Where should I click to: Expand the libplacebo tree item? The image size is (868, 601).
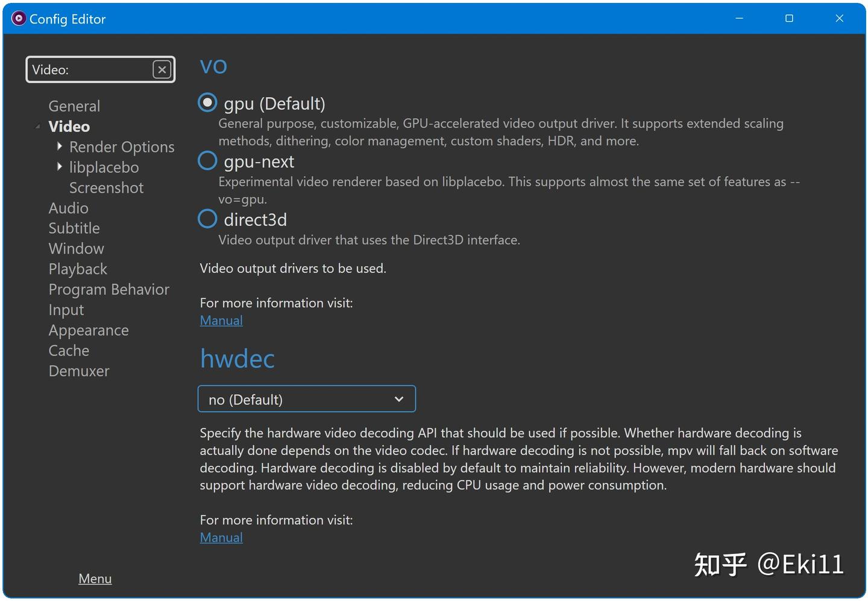pyautogui.click(x=60, y=167)
